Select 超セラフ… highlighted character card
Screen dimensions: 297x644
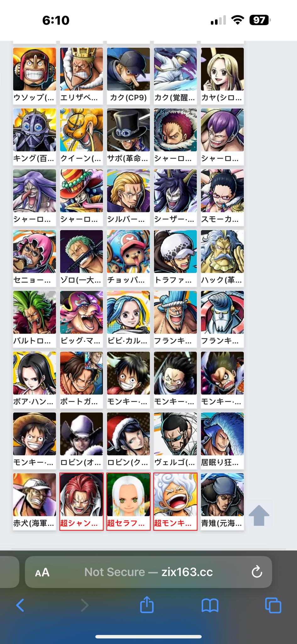click(128, 502)
